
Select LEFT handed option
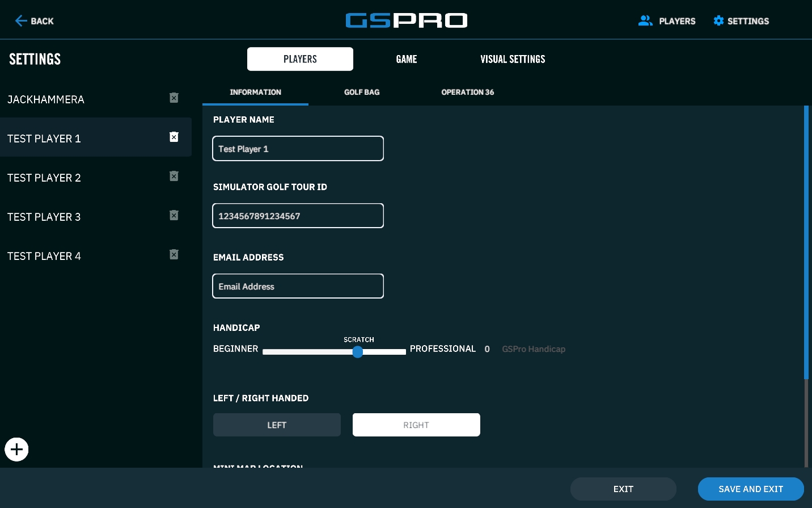pos(277,425)
